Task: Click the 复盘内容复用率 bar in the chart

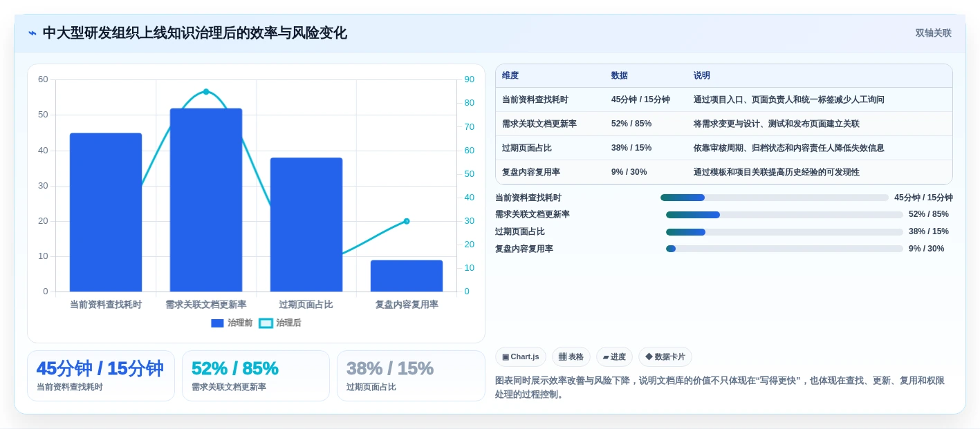Action: [x=407, y=276]
